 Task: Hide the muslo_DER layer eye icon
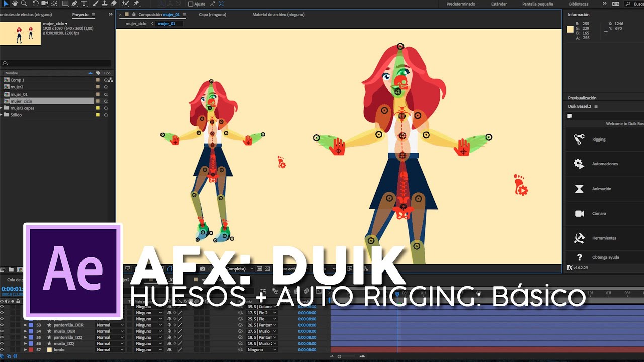point(2,331)
